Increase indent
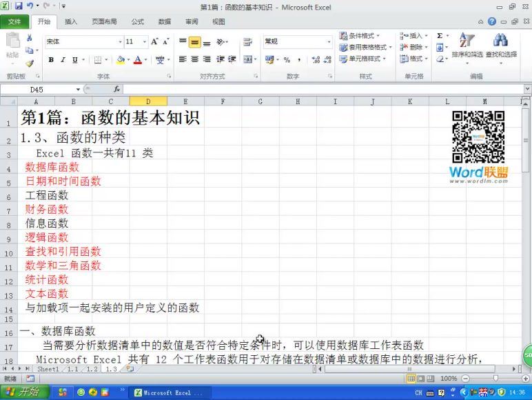 tap(232, 59)
